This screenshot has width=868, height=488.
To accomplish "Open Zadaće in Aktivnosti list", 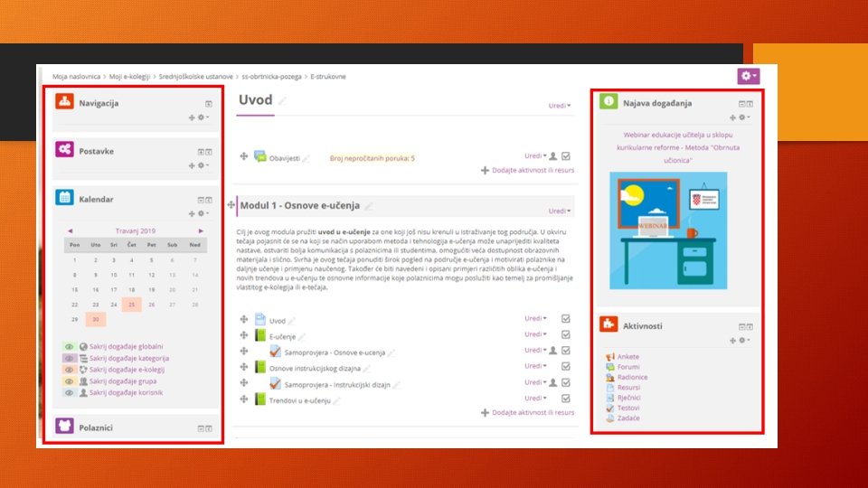I will tap(628, 418).
